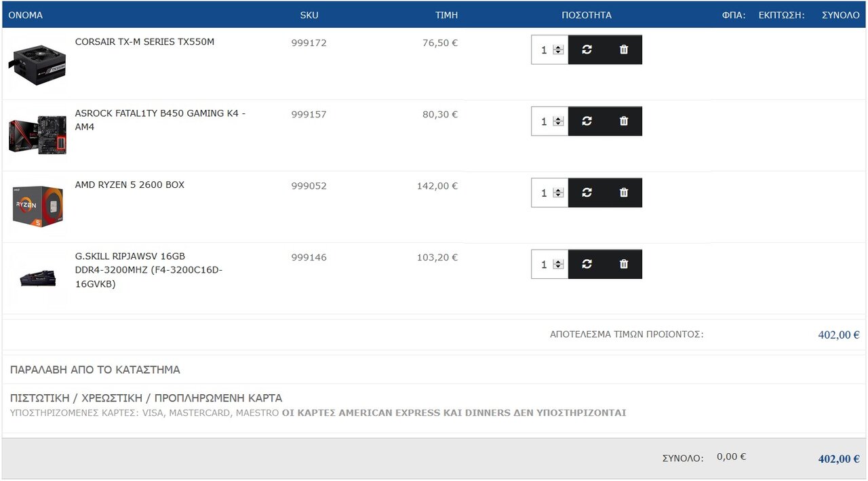This screenshot has height=481, width=868.
Task: Click the ΤΙΜΗ column header
Action: (446, 15)
